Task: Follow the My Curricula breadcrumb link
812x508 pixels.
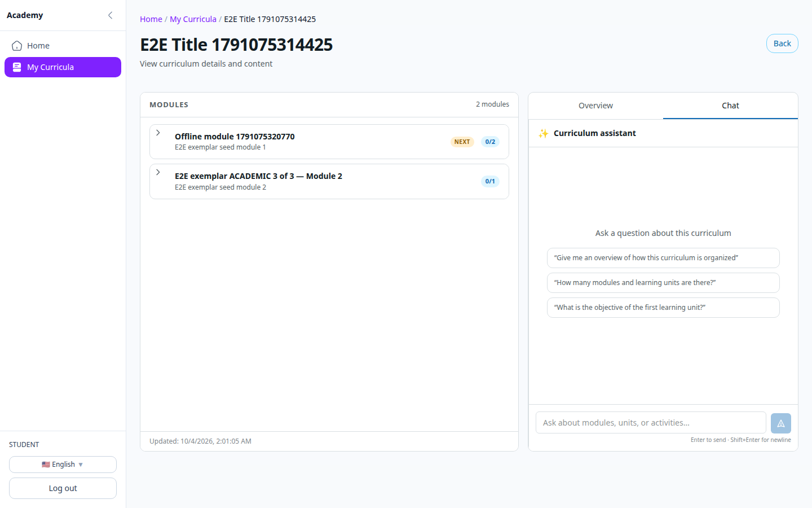Action: click(x=193, y=19)
